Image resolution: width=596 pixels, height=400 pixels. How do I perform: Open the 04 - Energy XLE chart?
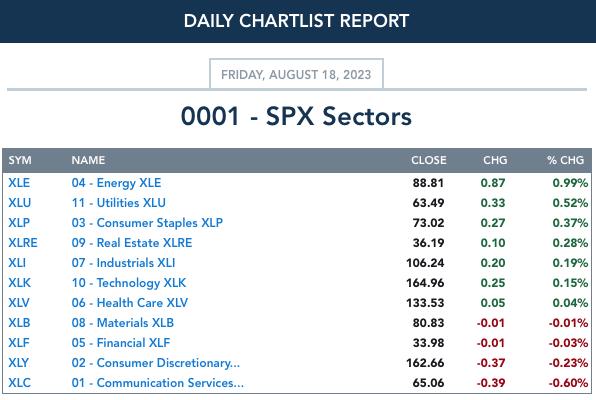(116, 183)
